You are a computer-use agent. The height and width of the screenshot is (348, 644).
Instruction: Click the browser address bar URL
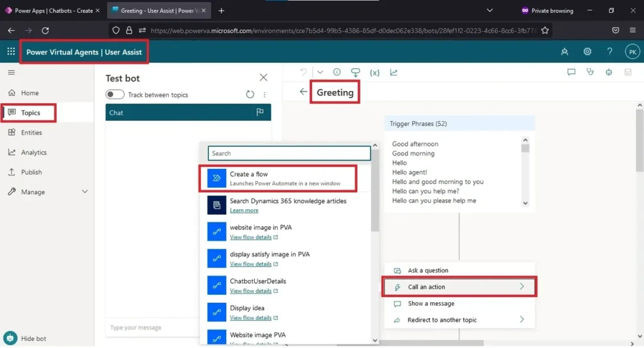point(343,30)
